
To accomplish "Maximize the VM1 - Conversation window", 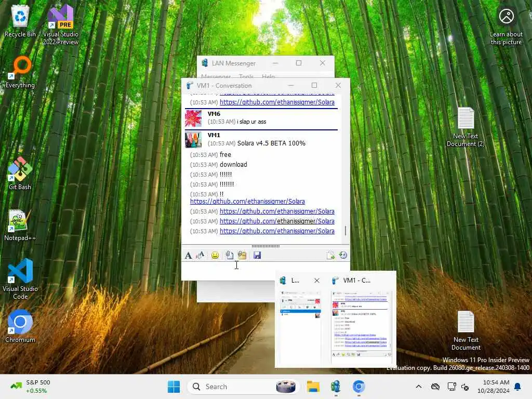I will coord(314,85).
